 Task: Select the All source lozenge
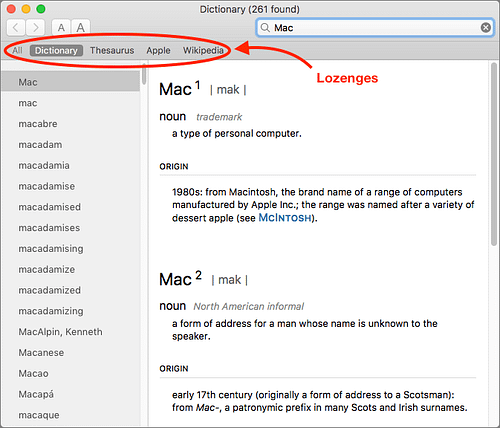(17, 50)
